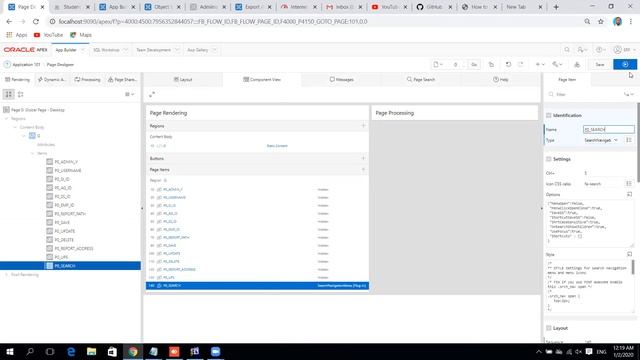Open the page selector dropdown in toolbar
Image resolution: width=640 pixels, height=360 pixels.
[438, 64]
